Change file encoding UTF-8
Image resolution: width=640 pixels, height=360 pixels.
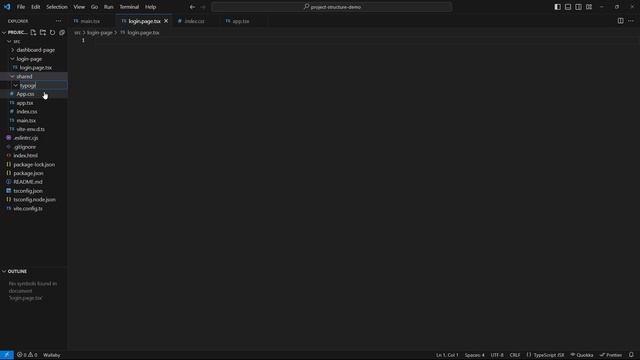click(497, 355)
